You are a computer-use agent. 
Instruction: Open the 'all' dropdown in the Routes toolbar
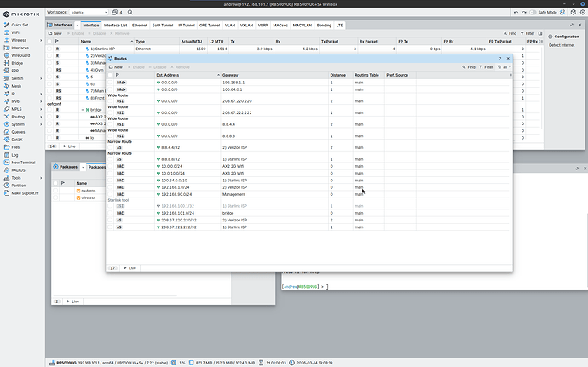(504, 67)
